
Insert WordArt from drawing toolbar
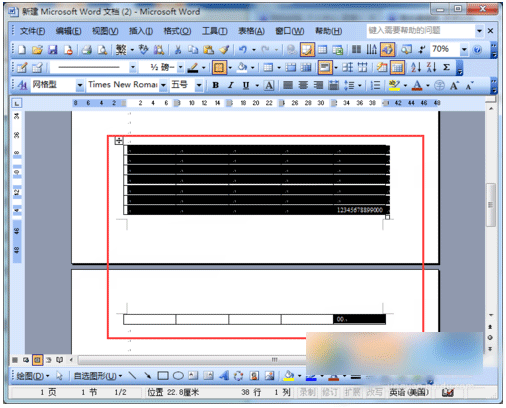224,376
